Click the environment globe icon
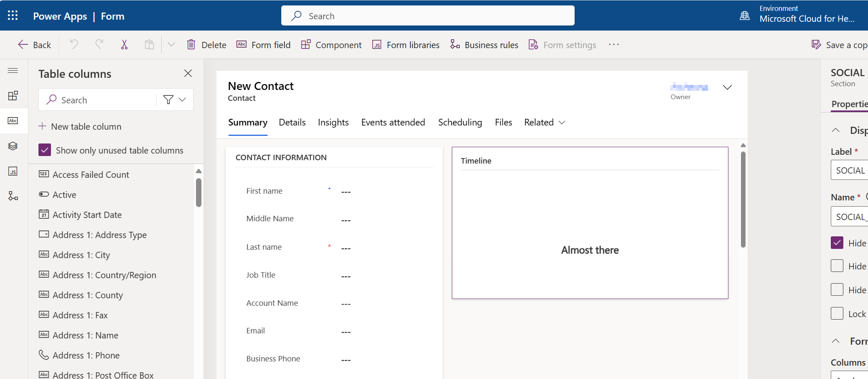Viewport: 868px width, 379px height. [745, 15]
